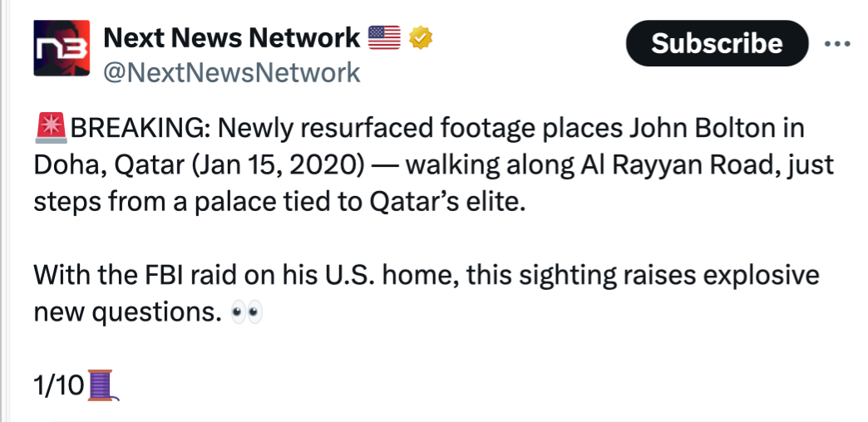Open the three-dot more options menu
The width and height of the screenshot is (868, 422).
[837, 43]
